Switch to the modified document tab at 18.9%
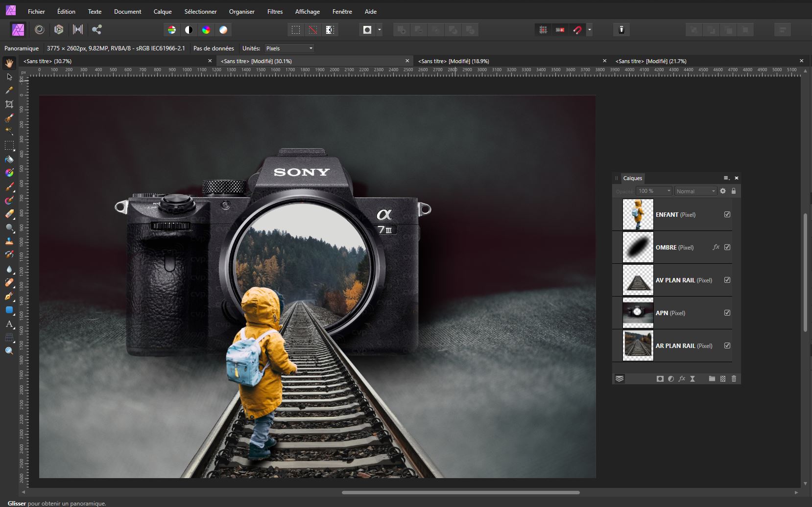 pos(512,61)
